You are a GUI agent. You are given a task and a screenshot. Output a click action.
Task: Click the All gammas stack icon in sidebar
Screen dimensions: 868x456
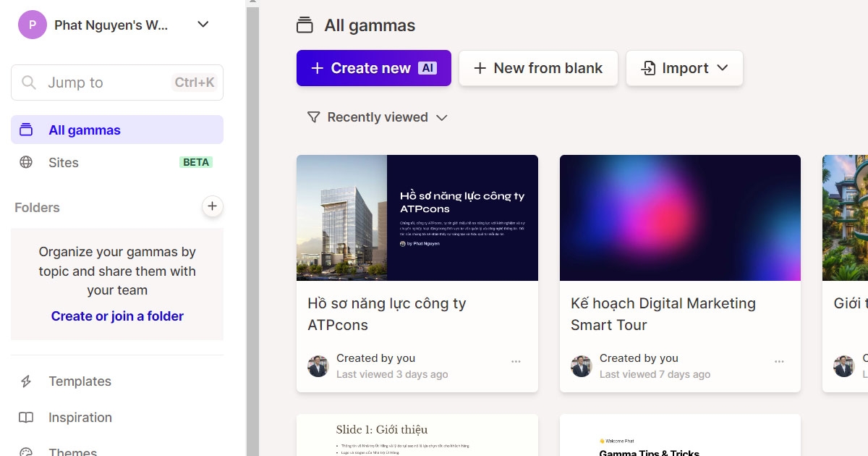pyautogui.click(x=26, y=130)
